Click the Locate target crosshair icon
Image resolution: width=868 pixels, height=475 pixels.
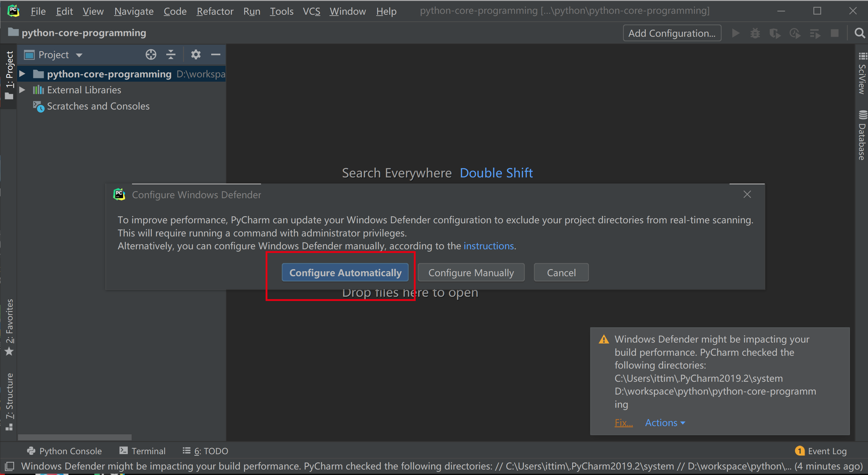click(151, 54)
